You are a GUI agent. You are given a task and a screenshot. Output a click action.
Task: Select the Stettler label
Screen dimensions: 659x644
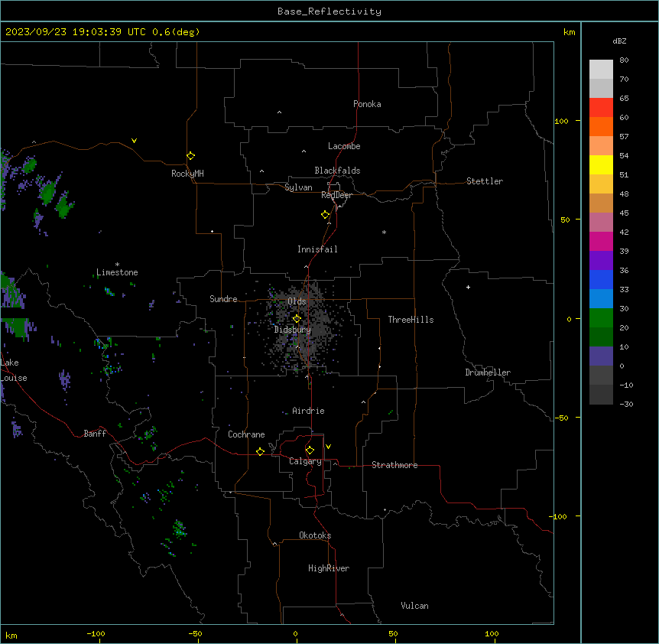(485, 181)
